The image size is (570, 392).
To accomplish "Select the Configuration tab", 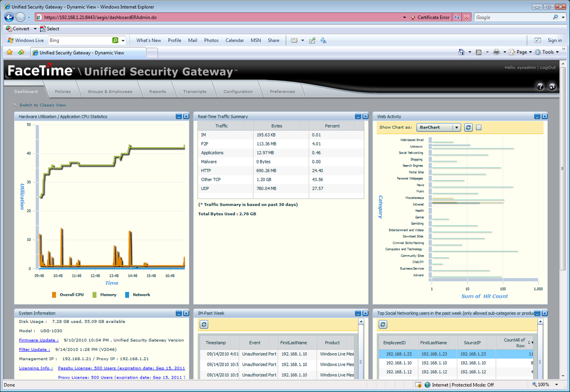I will tap(238, 91).
